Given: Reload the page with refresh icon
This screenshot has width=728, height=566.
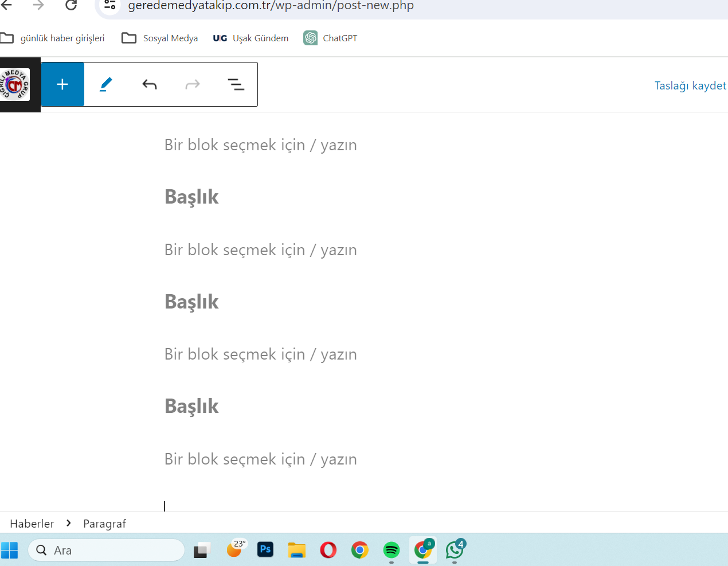Looking at the screenshot, I should click(71, 6).
